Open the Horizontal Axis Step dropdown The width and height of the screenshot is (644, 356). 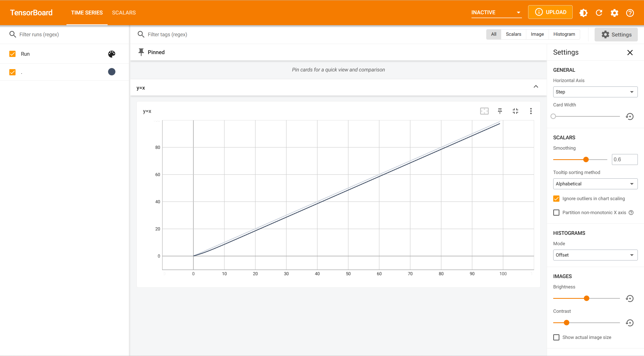pos(595,92)
